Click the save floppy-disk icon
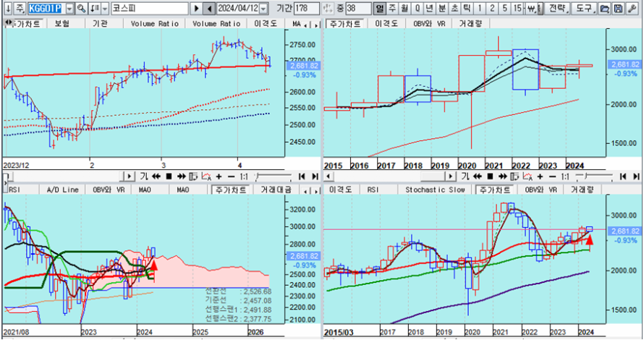This screenshot has height=340, width=644. click(617, 8)
